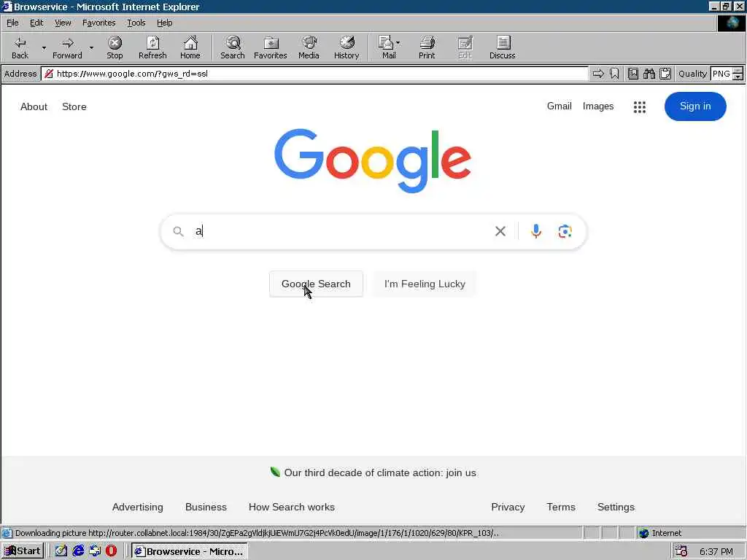
Task: Open the Search pane from toolbar
Action: [x=233, y=47]
